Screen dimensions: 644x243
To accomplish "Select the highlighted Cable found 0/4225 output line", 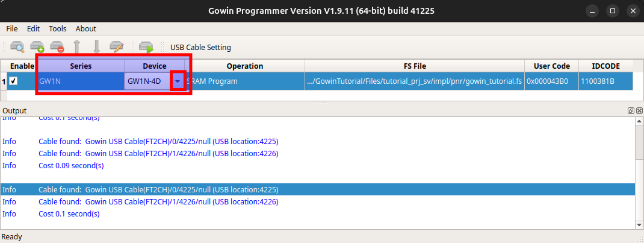I will pos(317,189).
